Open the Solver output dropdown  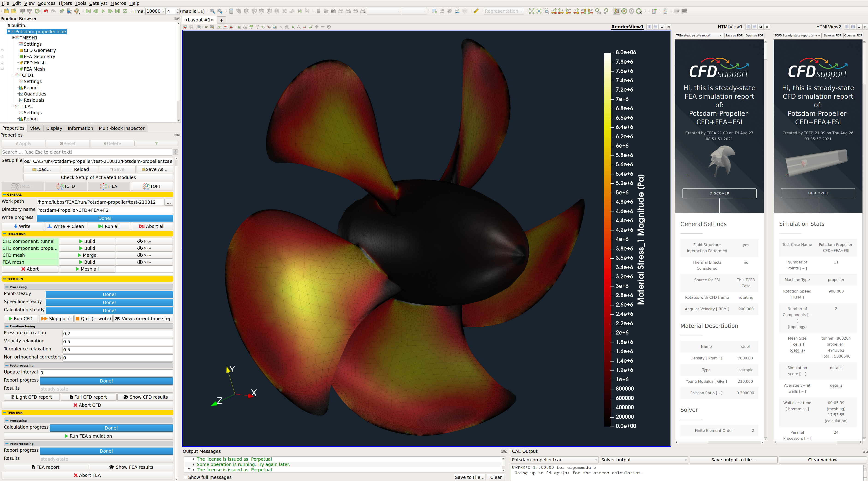[x=644, y=460]
